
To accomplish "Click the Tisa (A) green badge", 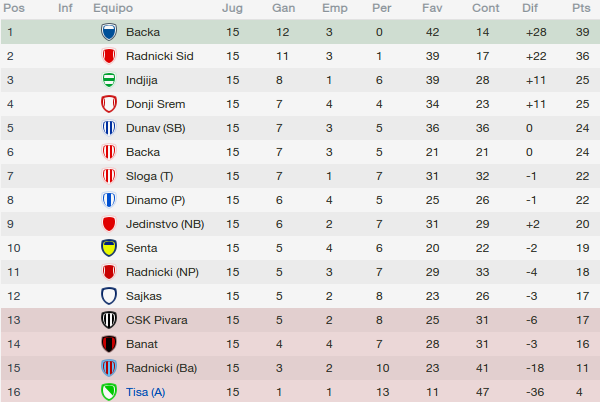I will tap(109, 392).
